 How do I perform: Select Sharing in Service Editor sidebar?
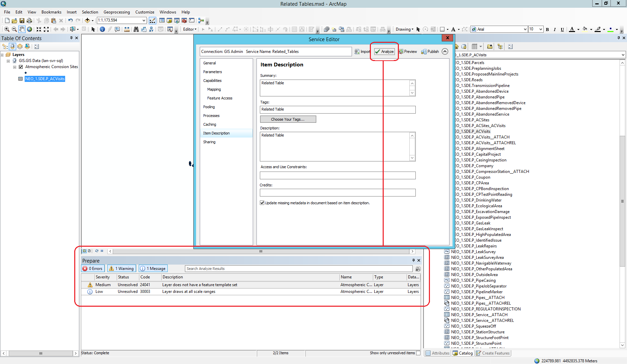[x=209, y=142]
